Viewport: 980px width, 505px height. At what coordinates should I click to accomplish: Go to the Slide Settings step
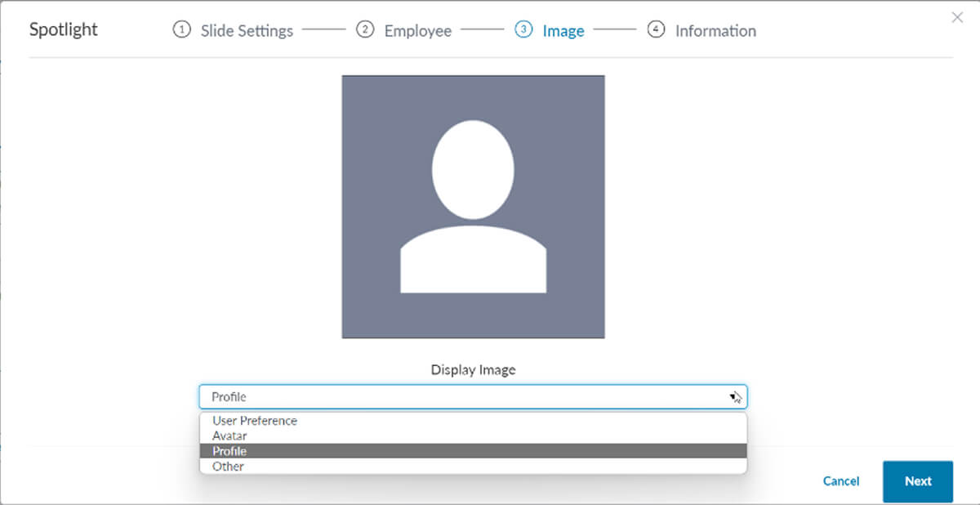point(247,31)
